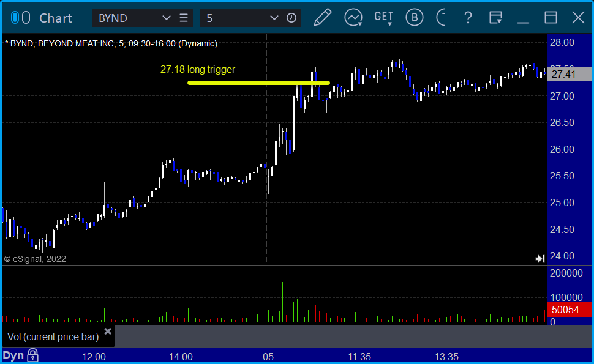Click the 25.00 price axis label
This screenshot has height=364, width=594.
click(562, 203)
